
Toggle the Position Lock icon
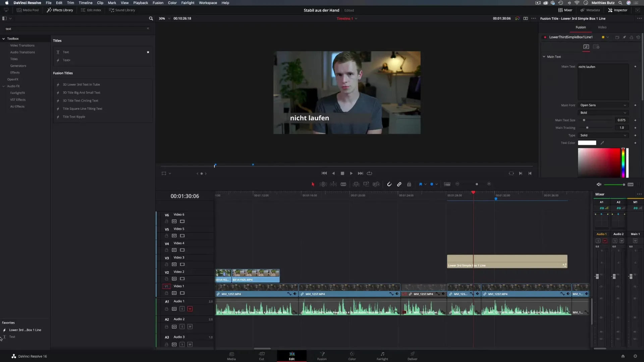tap(409, 184)
